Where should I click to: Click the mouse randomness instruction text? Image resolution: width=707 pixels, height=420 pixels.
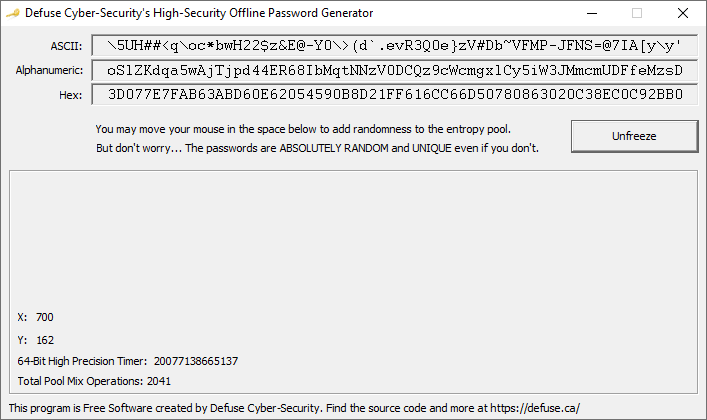pyautogui.click(x=303, y=129)
